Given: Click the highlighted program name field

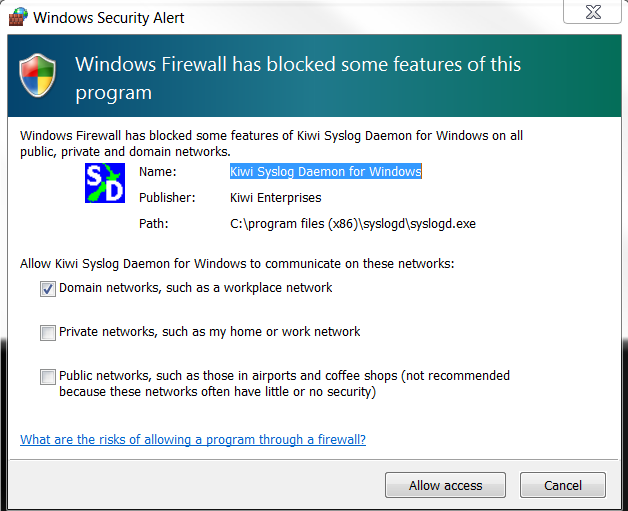Looking at the screenshot, I should [x=325, y=171].
